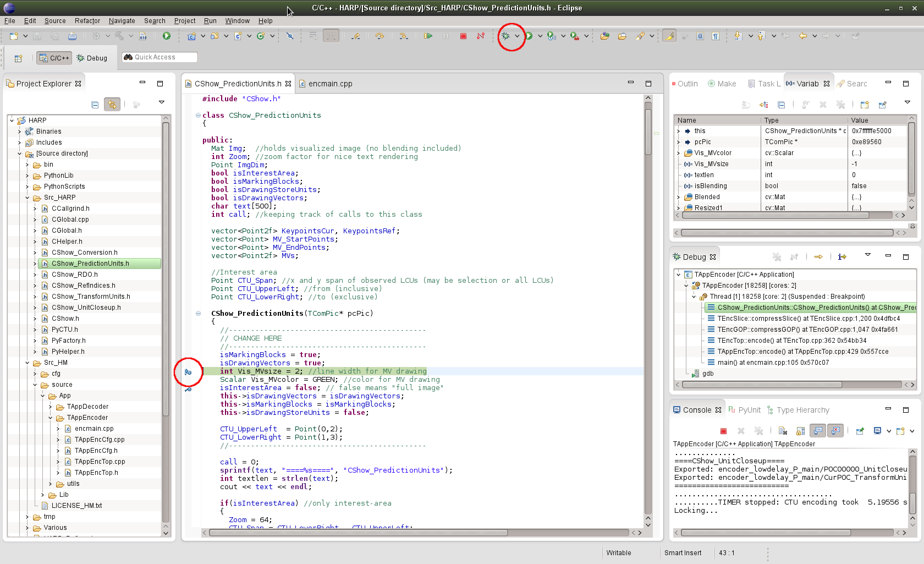This screenshot has height=564, width=924.
Task: Open the Refactor menu
Action: (x=87, y=21)
